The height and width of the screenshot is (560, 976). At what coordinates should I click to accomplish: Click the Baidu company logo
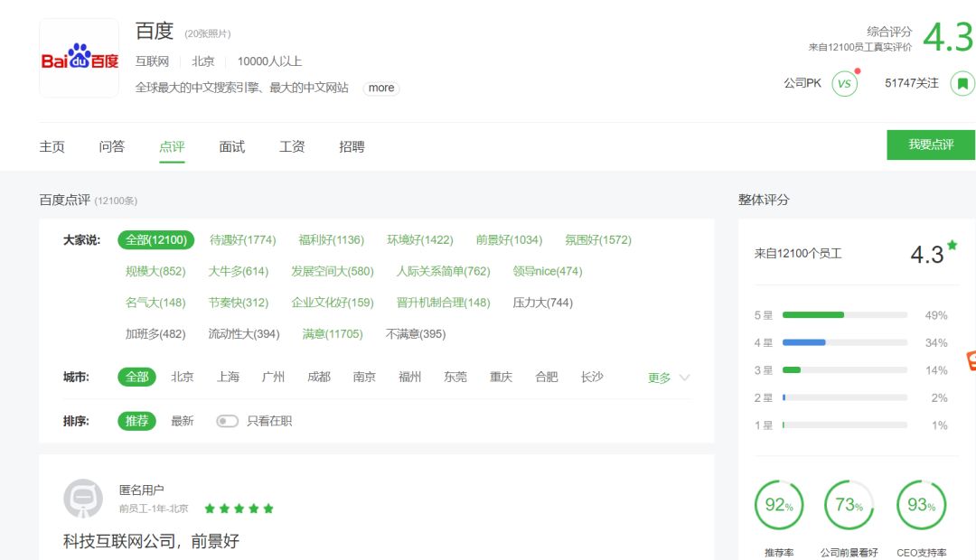[79, 57]
